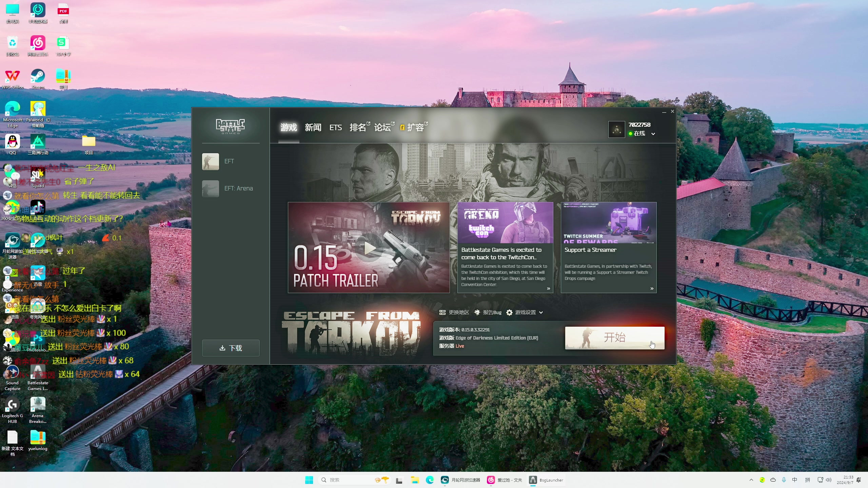Open the 论坛 forum tab
This screenshot has height=488, width=868.
coord(384,127)
